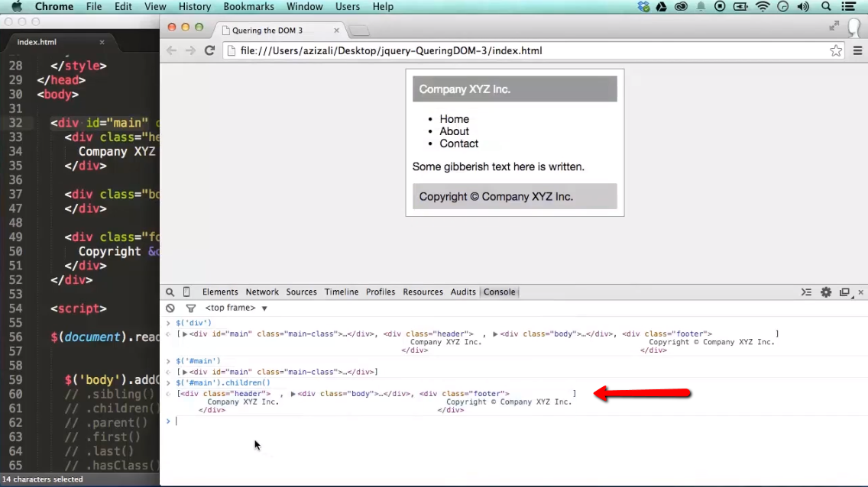The width and height of the screenshot is (868, 487).
Task: Open the File menu
Action: [x=93, y=7]
